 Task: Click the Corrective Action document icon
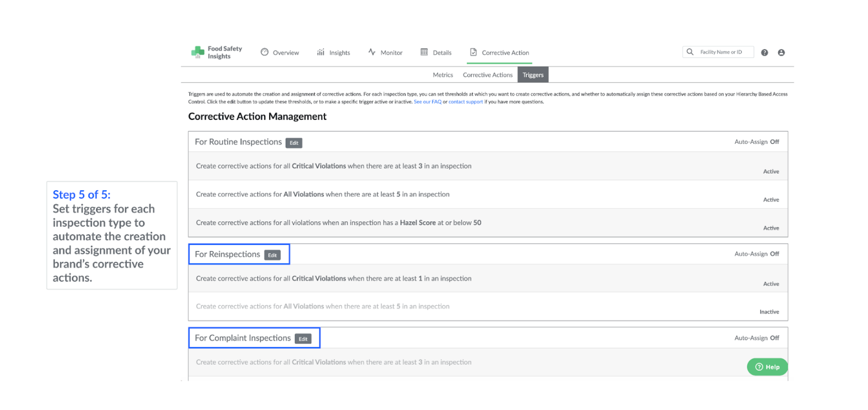click(473, 52)
